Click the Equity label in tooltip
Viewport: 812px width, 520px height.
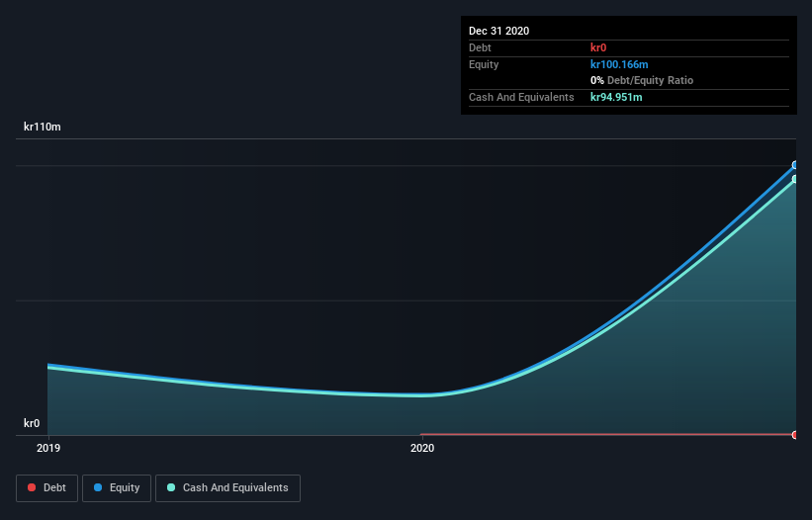[484, 64]
